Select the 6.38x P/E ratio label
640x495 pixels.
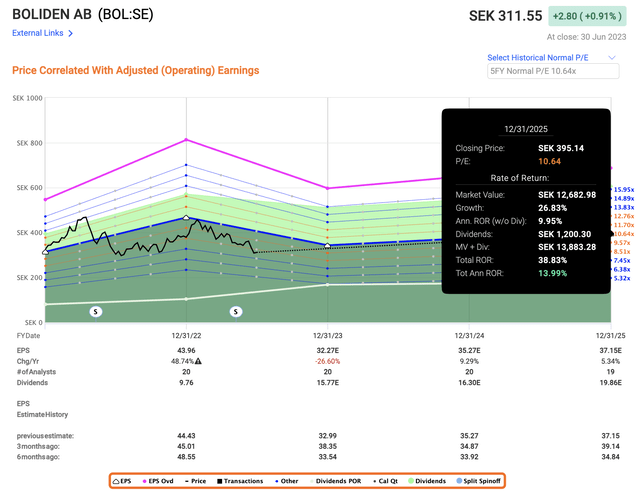pos(622,269)
